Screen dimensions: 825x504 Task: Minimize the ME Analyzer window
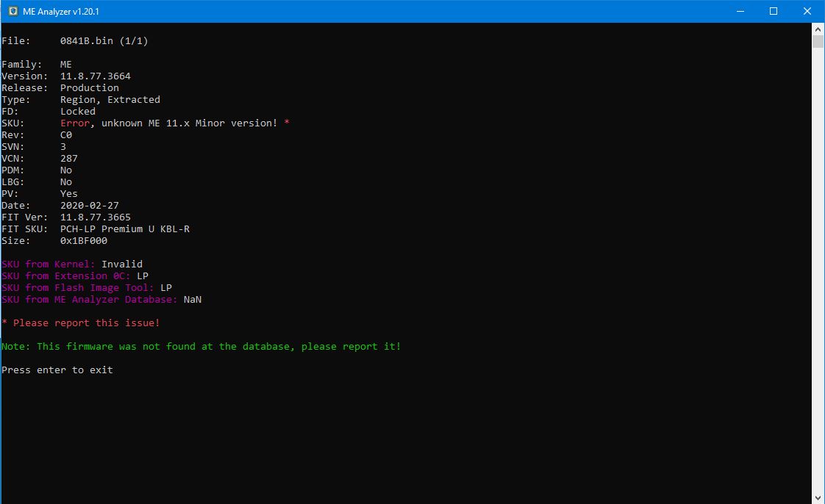point(740,11)
